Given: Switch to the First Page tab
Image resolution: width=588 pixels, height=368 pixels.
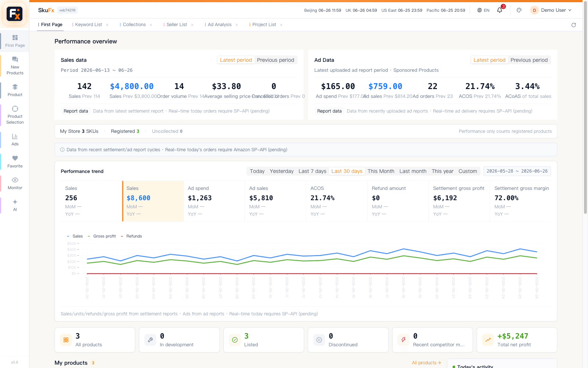Looking at the screenshot, I should [x=51, y=25].
